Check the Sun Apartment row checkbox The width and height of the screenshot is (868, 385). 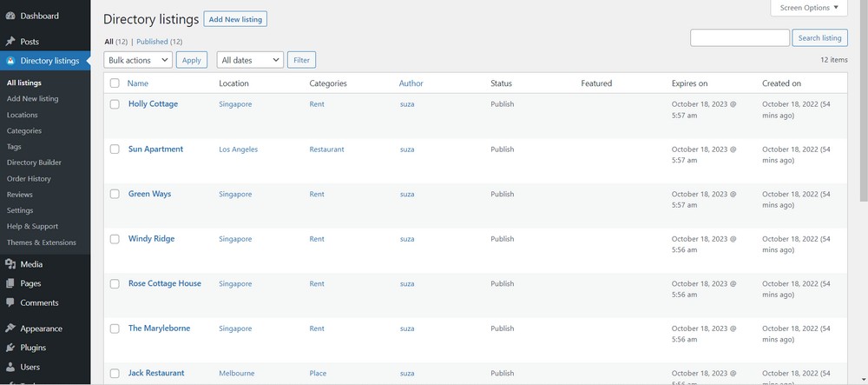(x=115, y=149)
